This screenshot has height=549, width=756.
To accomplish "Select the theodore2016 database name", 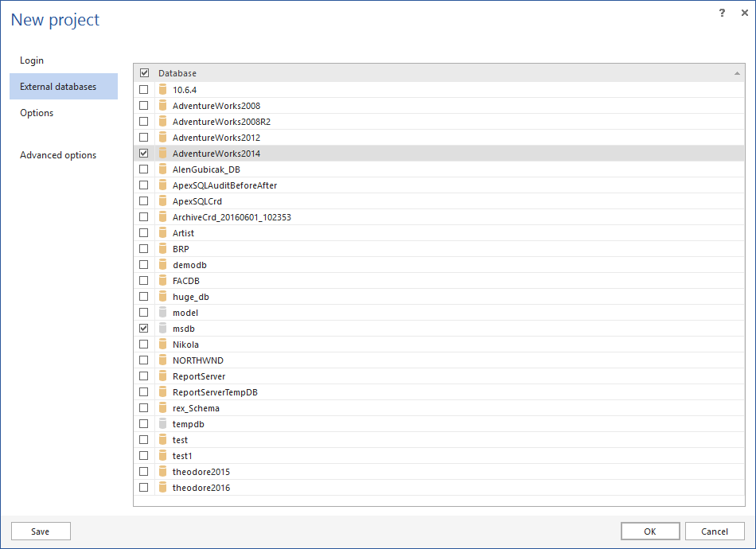I will [201, 488].
